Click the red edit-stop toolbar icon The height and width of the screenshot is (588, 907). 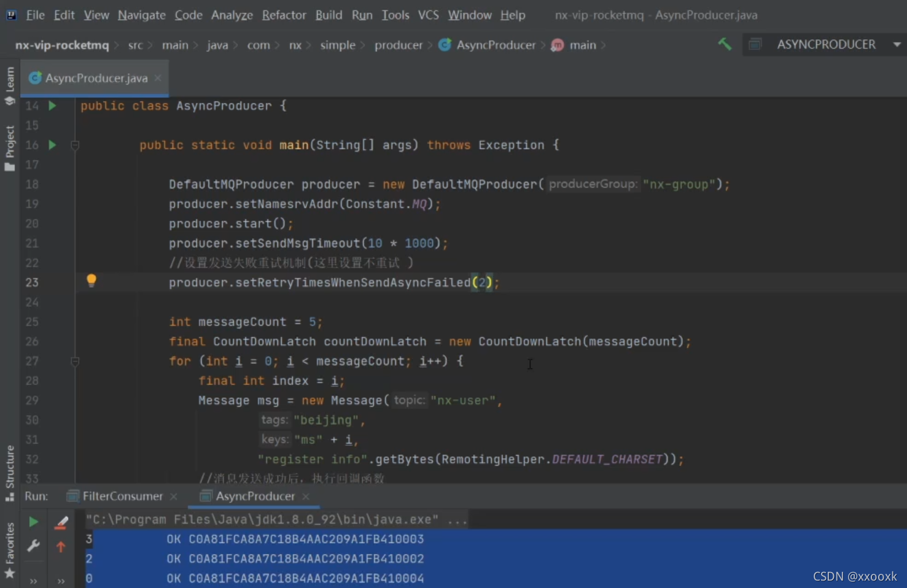[61, 522]
